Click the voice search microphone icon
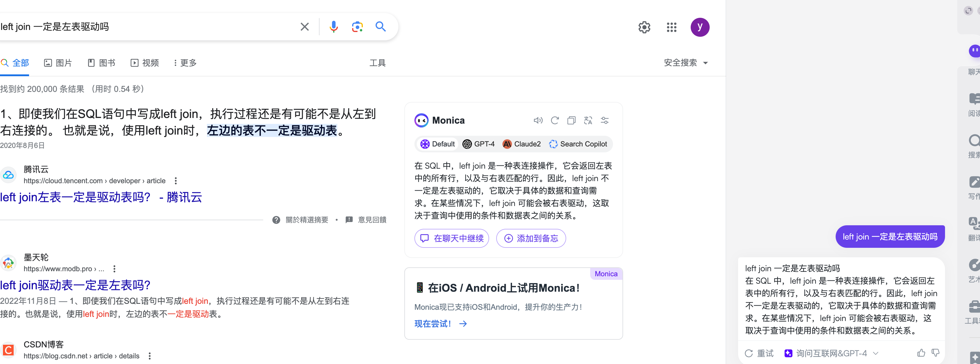Screen dimensions: 980x364 pyautogui.click(x=333, y=27)
